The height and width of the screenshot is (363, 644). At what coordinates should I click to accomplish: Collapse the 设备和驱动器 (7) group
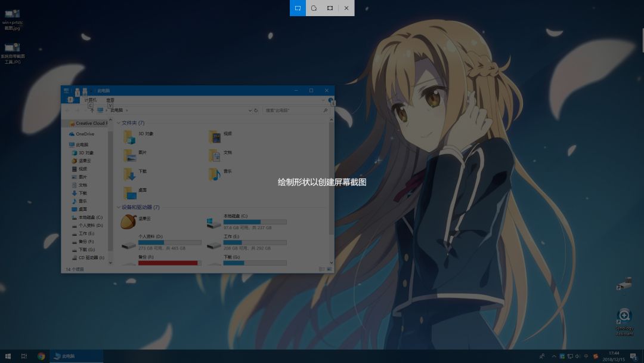(x=119, y=207)
